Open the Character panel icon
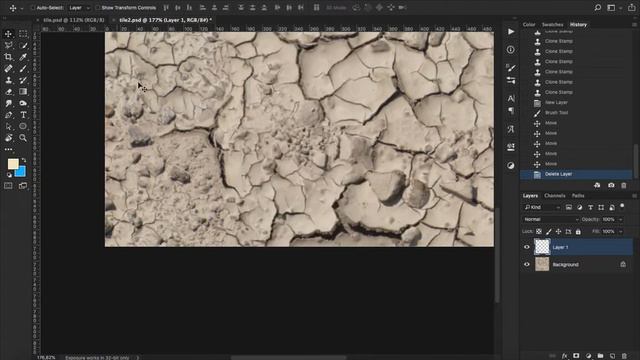Viewport: 640px width, 360px height. 511,98
